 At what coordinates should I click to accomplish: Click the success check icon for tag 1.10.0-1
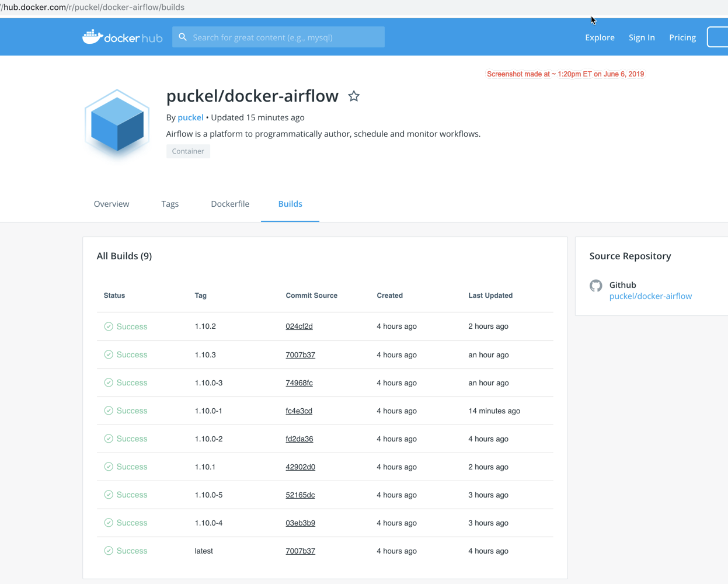point(109,411)
